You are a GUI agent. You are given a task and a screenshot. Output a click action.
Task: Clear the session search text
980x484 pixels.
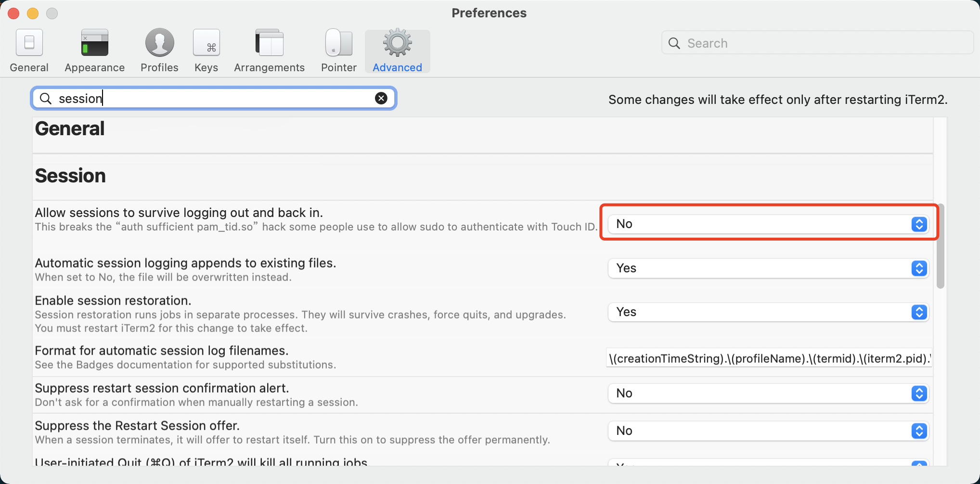381,98
